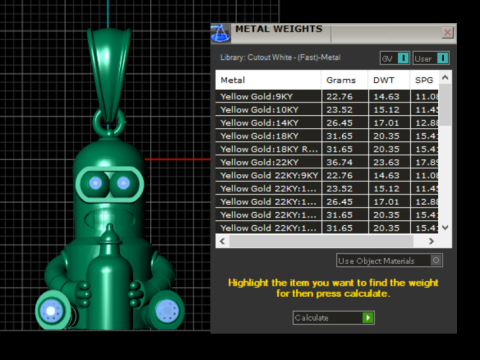Screen dimensions: 480x360
Task: Select the Yellow Gold:18KY R... row
Action: pyautogui.click(x=327, y=149)
